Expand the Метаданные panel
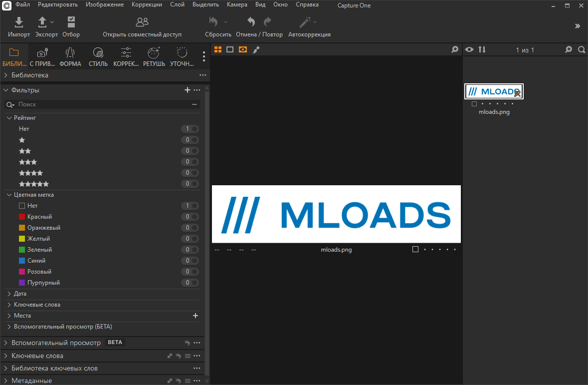 5,381
